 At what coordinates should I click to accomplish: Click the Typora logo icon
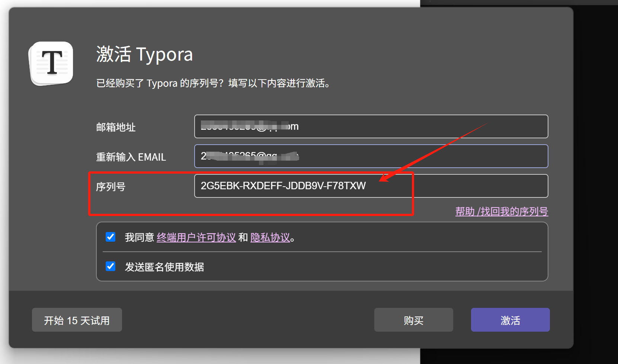(x=51, y=63)
